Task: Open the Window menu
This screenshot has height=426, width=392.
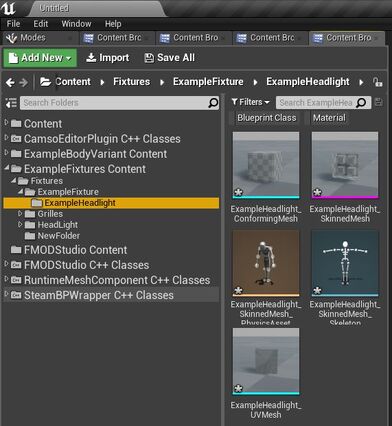Action: click(x=76, y=24)
